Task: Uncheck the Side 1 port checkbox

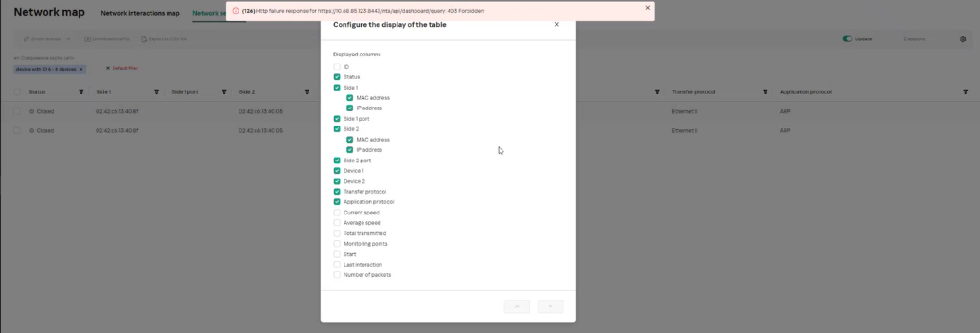Action: tap(337, 119)
